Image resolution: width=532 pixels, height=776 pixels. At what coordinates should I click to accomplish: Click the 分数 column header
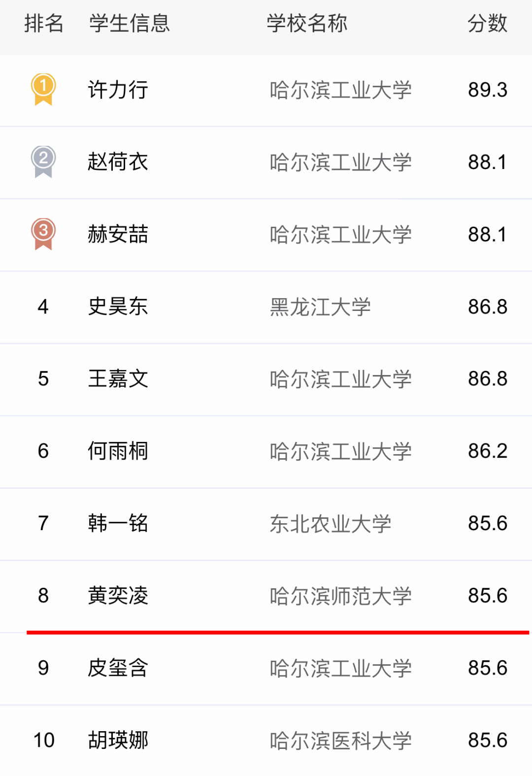[x=487, y=24]
